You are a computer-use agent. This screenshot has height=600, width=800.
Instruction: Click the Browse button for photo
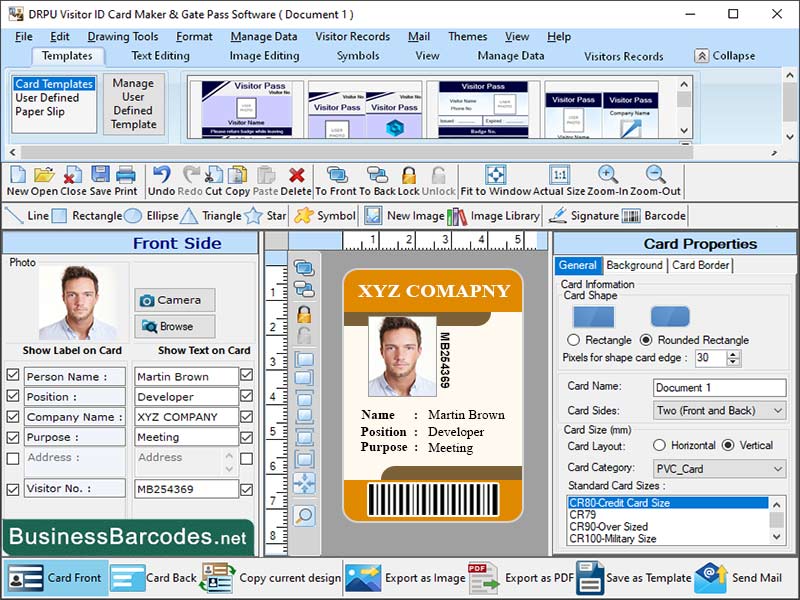[174, 325]
